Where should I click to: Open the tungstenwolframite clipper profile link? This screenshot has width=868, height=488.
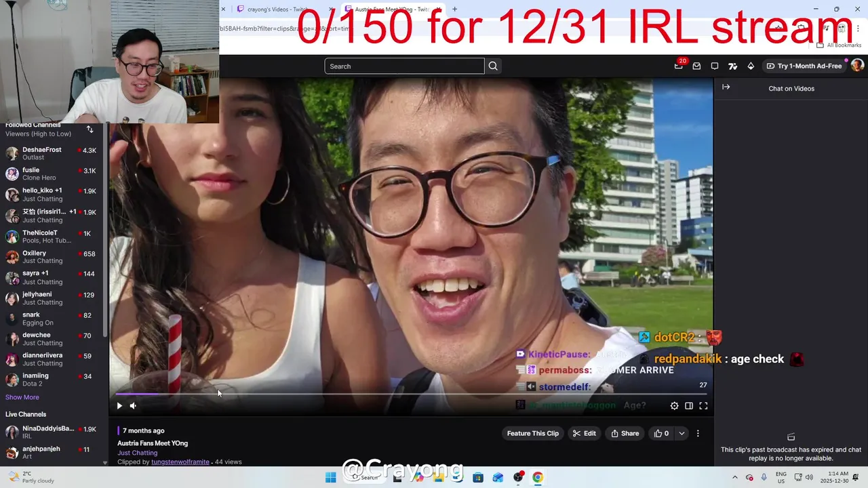click(180, 462)
